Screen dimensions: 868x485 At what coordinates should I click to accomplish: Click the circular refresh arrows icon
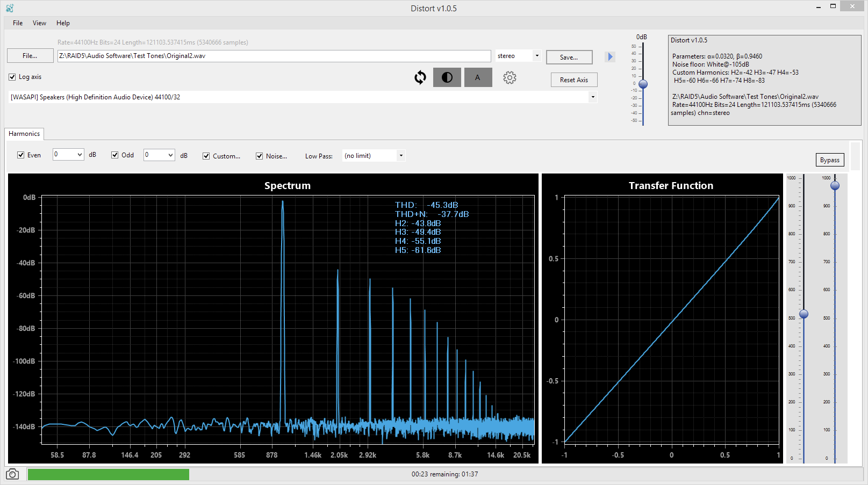point(420,78)
